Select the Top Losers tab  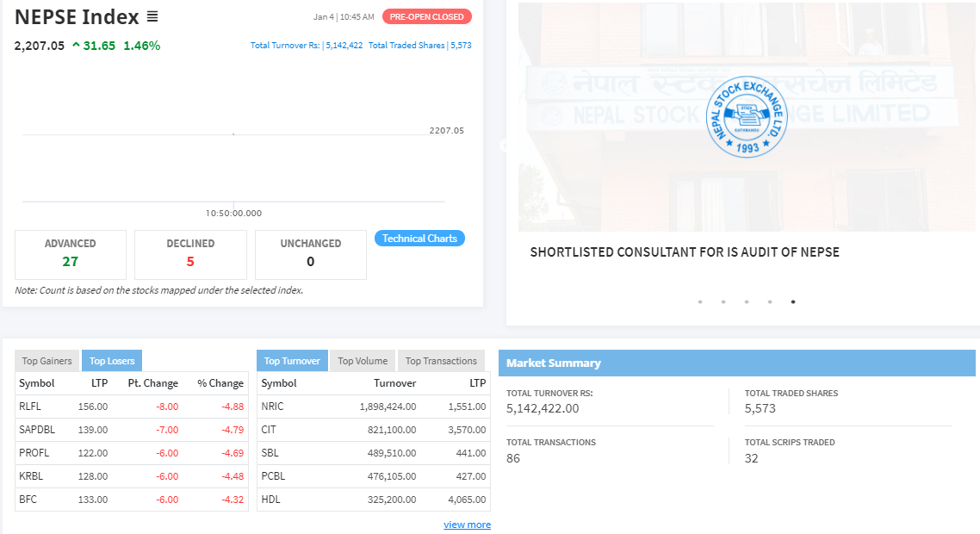tap(112, 361)
